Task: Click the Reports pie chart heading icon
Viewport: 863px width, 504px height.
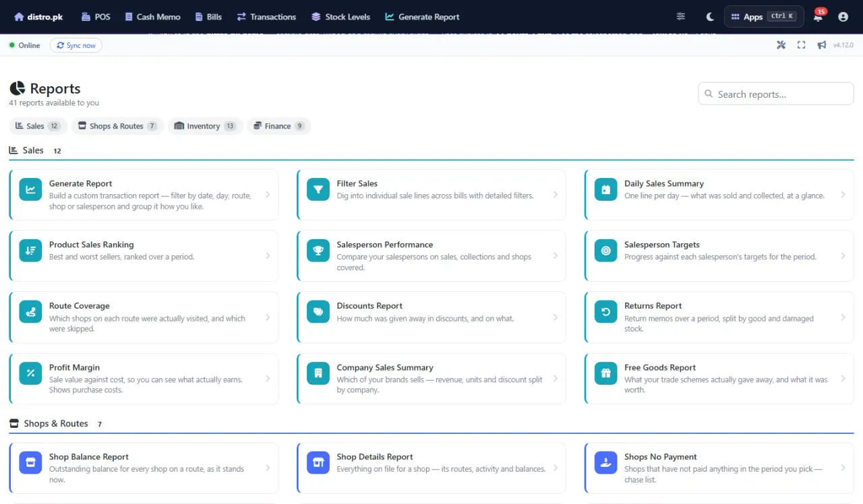Action: pos(17,88)
